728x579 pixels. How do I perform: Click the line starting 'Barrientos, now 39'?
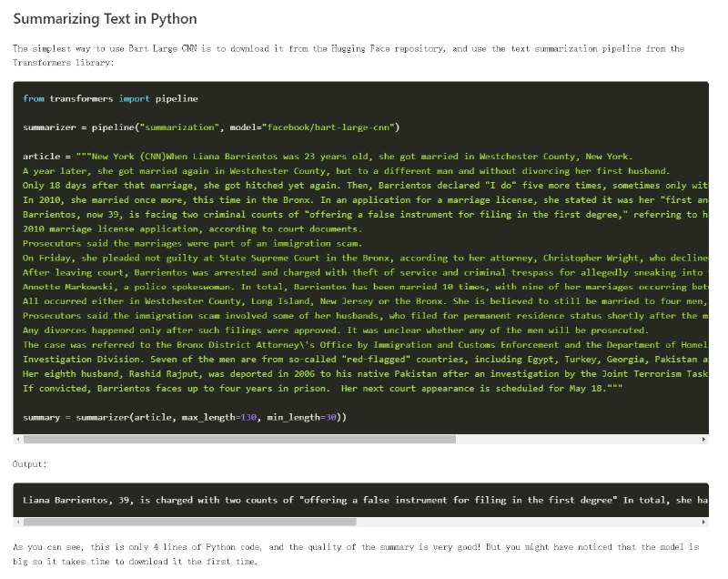pyautogui.click(x=366, y=215)
